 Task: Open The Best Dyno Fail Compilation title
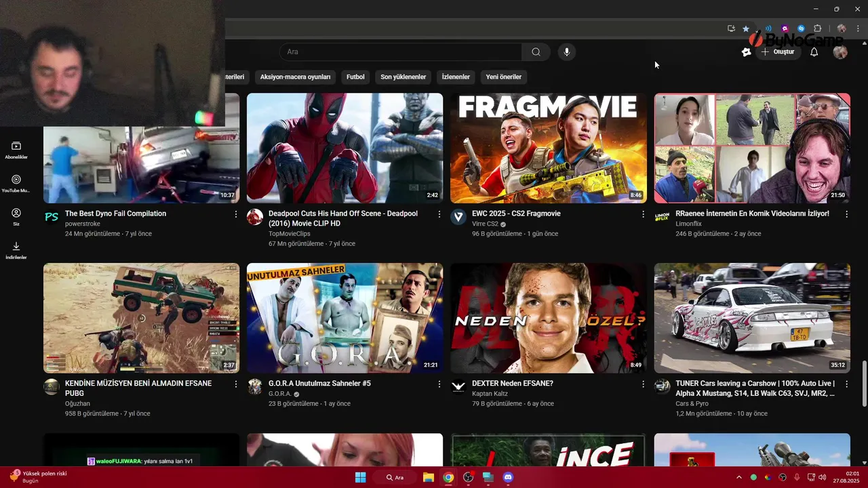(115, 213)
